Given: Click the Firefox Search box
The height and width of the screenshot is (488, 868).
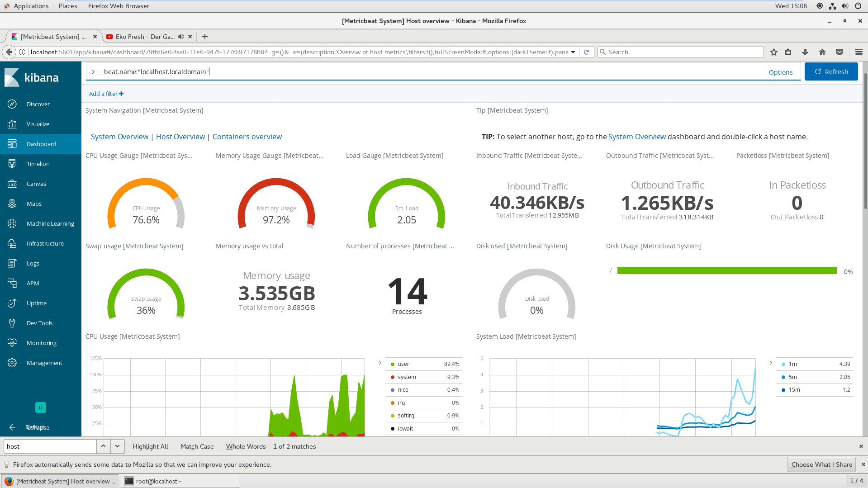Looking at the screenshot, I should pos(681,52).
